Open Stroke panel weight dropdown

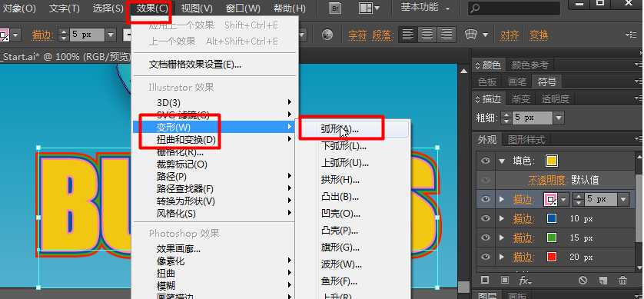click(x=559, y=118)
